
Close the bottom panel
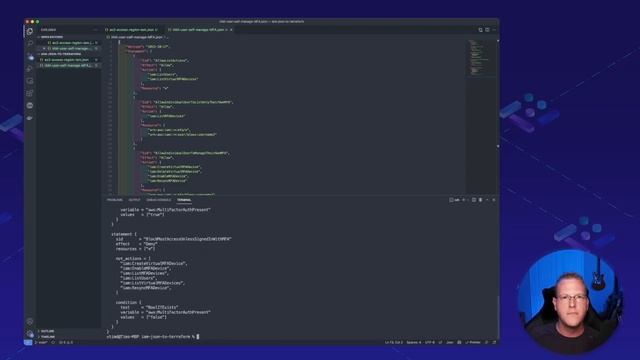tap(494, 200)
